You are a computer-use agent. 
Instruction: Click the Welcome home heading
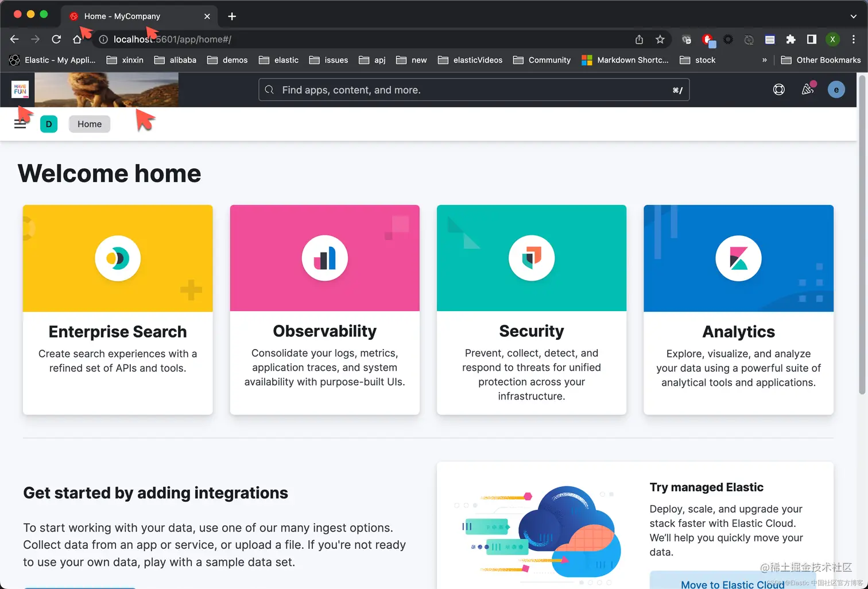click(x=110, y=173)
